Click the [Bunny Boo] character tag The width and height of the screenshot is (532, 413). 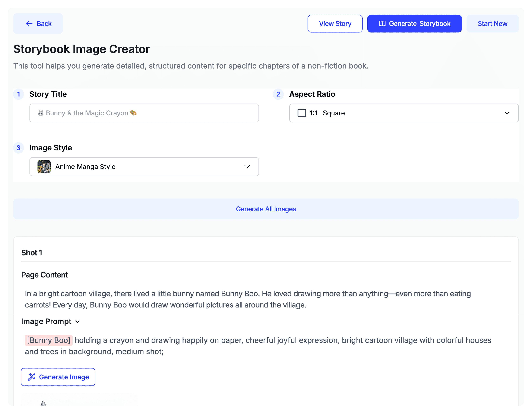[x=49, y=340]
